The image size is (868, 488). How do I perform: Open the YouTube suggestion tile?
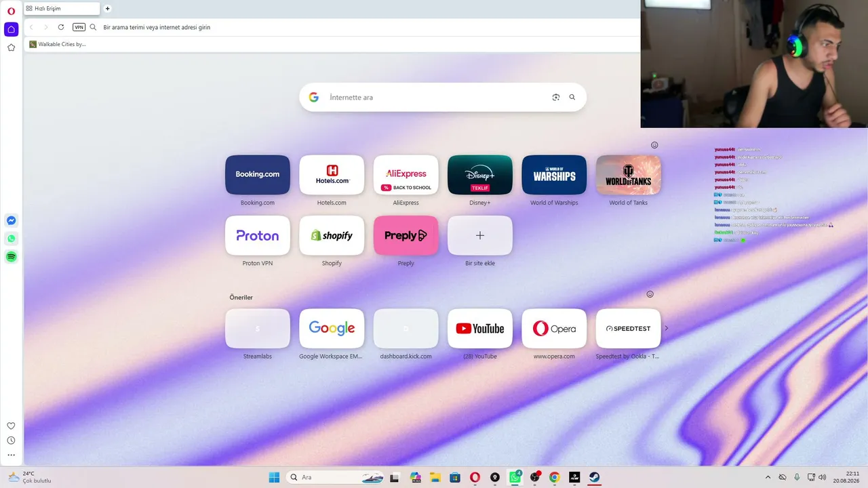(x=480, y=329)
